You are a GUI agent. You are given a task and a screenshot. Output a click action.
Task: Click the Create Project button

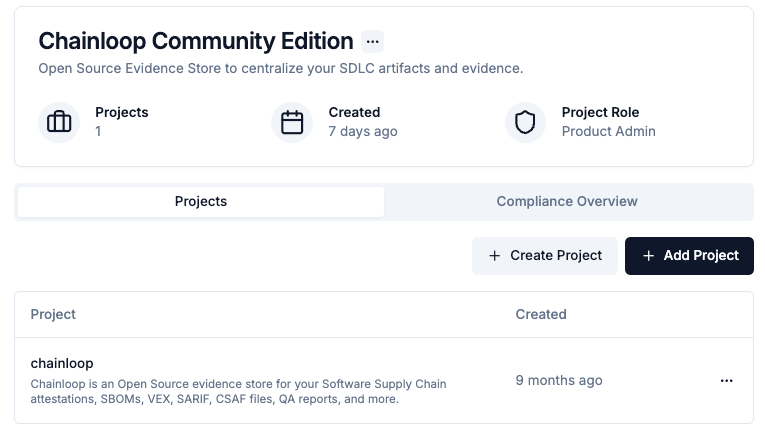click(x=545, y=256)
